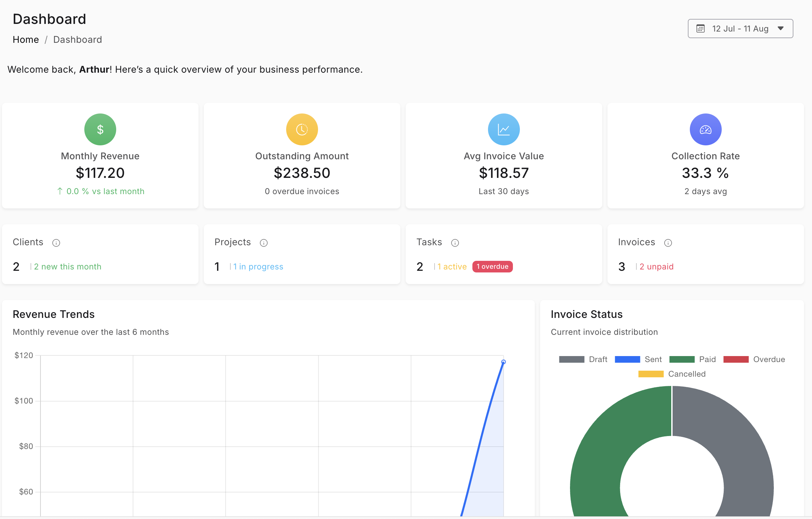Click the Monthly Revenue dollar icon
This screenshot has height=519, width=812.
100,129
